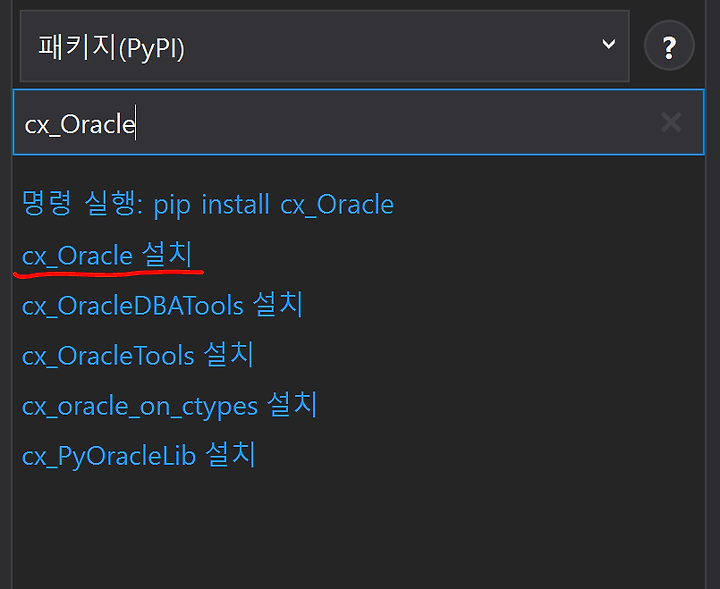Pick cx_PyOracleLib 설치 from results
Screen dimensions: 720x589
click(138, 455)
